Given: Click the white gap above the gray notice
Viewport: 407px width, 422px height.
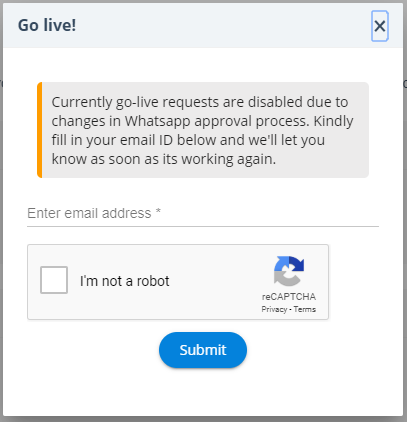Looking at the screenshot, I should [x=203, y=65].
